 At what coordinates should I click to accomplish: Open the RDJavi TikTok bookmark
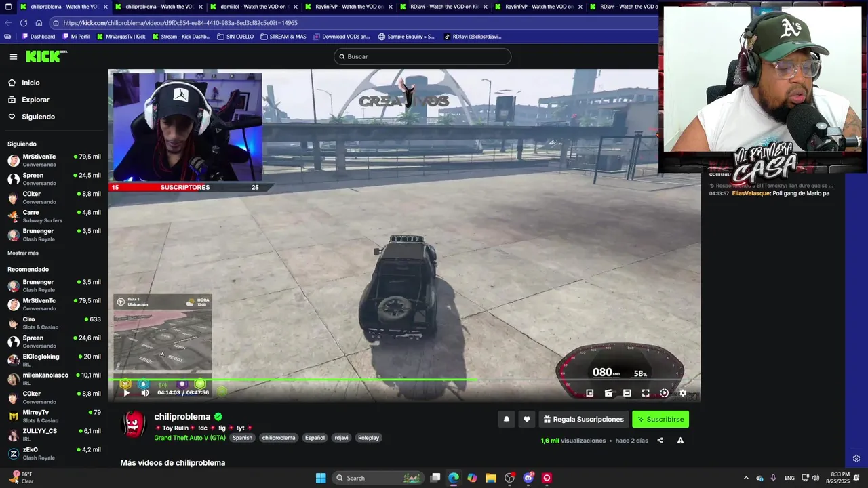[473, 37]
